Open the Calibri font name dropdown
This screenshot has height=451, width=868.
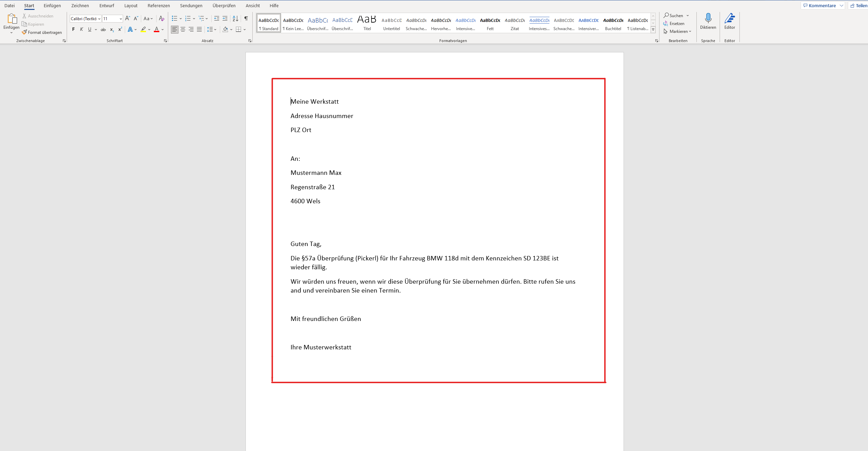click(x=99, y=19)
